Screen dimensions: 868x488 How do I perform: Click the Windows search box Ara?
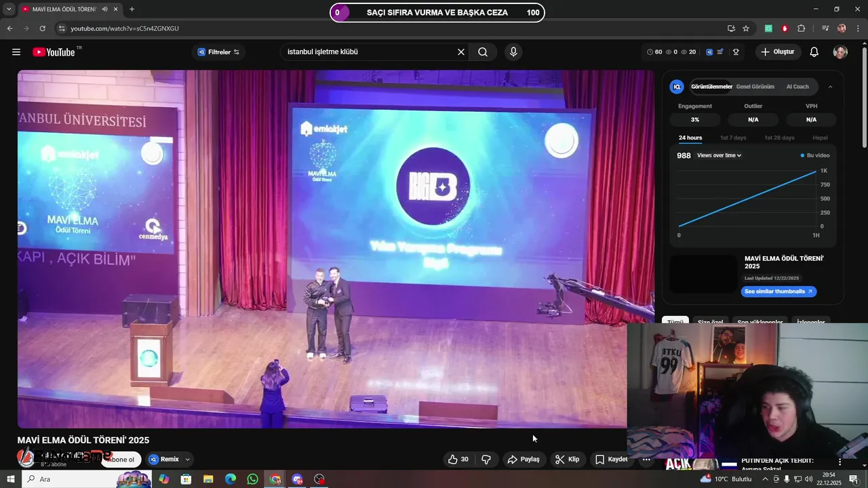click(x=87, y=479)
